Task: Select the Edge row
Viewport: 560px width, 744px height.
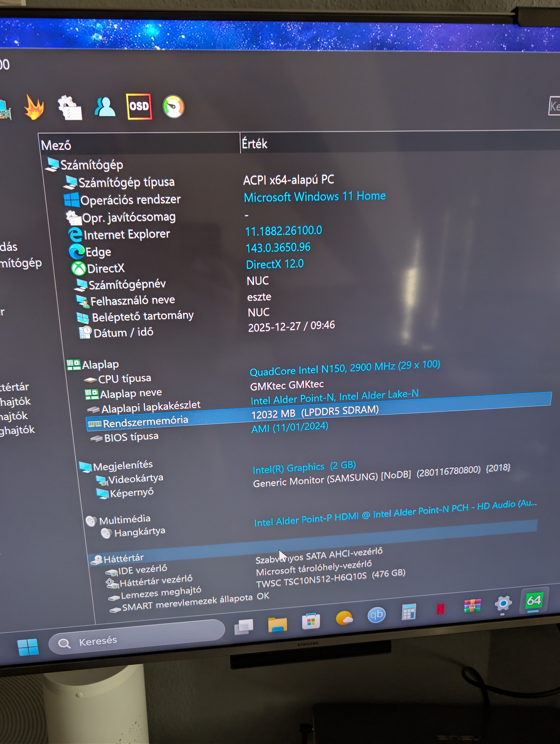Action: [x=90, y=252]
